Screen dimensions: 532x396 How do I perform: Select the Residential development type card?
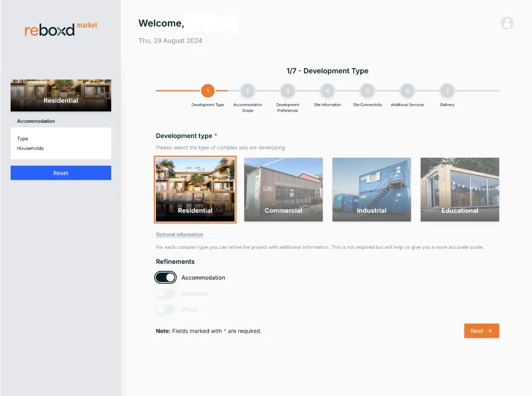[x=195, y=189]
